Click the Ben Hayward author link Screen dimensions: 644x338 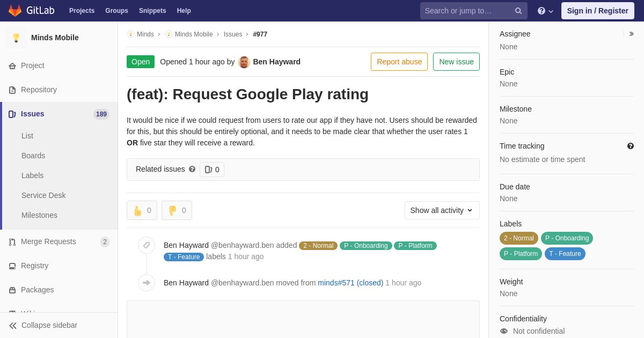(x=276, y=62)
